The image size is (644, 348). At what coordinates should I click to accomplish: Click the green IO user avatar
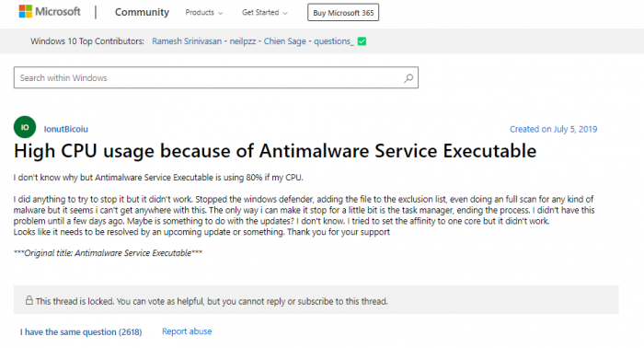click(x=25, y=127)
